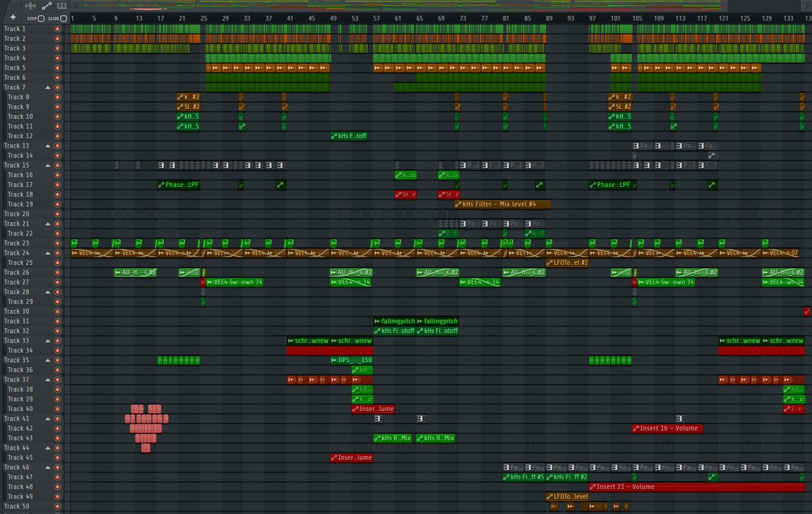Click the plus button to add a track
The image size is (812, 514).
click(x=12, y=18)
